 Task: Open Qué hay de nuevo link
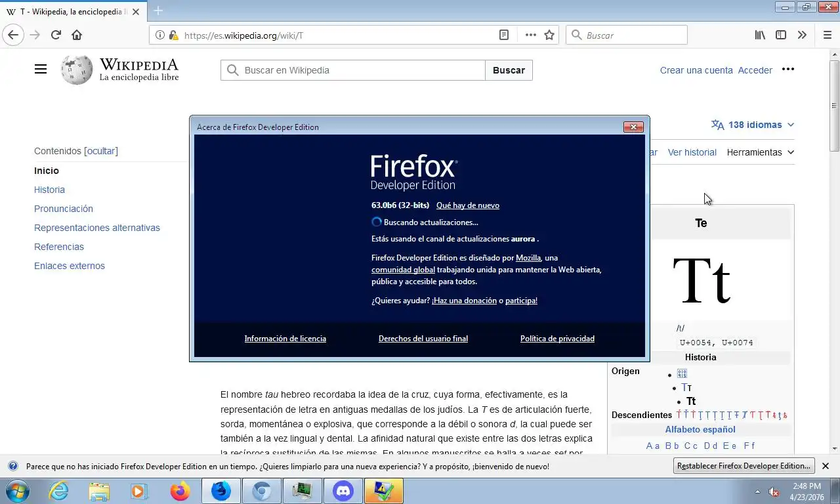tap(468, 205)
